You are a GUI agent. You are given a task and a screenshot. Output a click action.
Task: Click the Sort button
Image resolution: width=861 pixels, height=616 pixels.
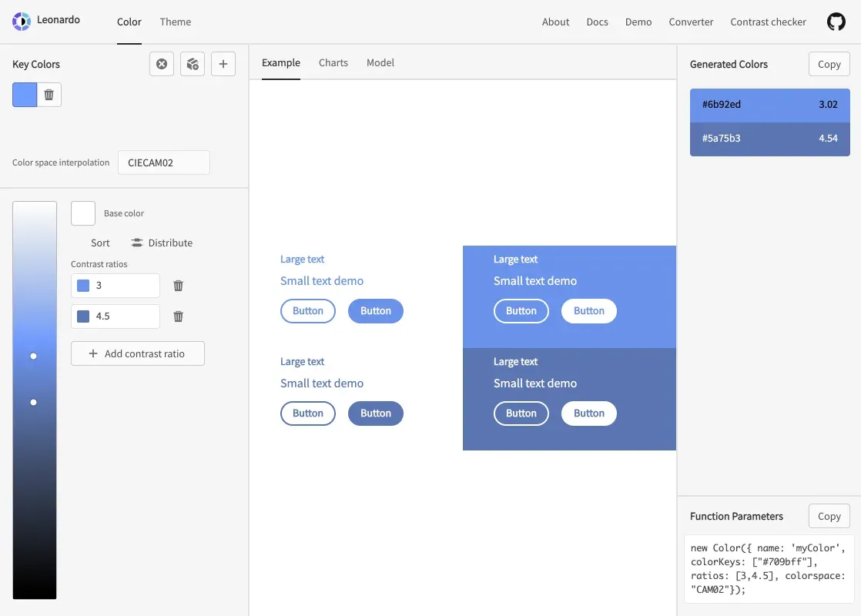point(100,243)
